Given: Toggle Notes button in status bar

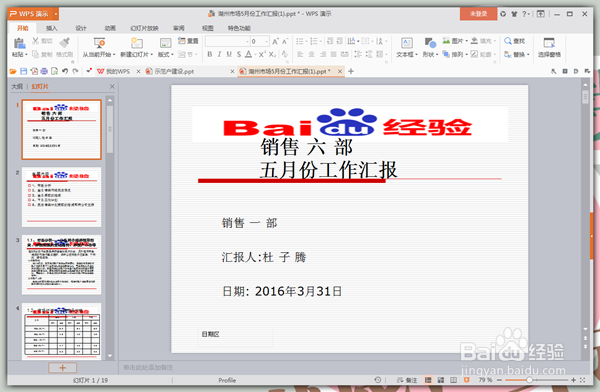Looking at the screenshot, I should [408, 380].
